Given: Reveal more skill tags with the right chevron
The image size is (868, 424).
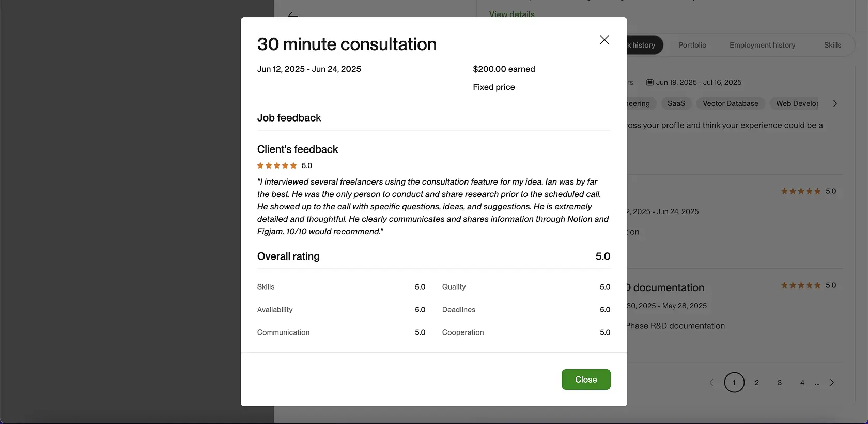Looking at the screenshot, I should click(834, 103).
